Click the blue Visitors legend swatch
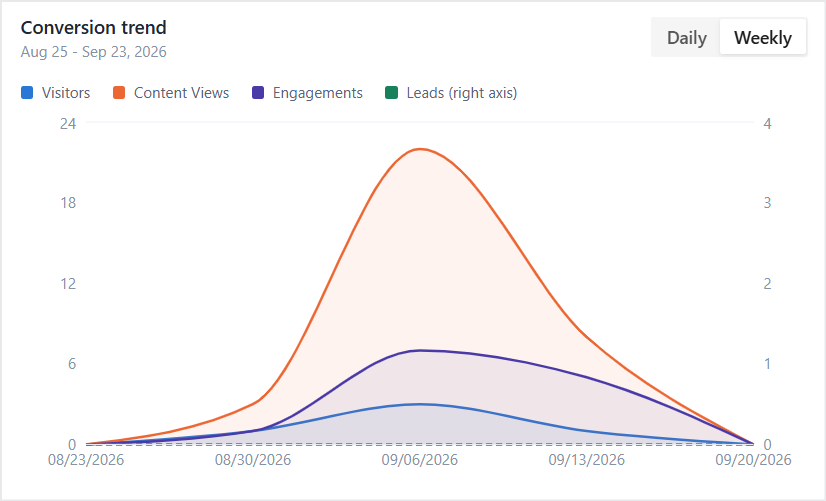826x501 pixels. (x=27, y=93)
